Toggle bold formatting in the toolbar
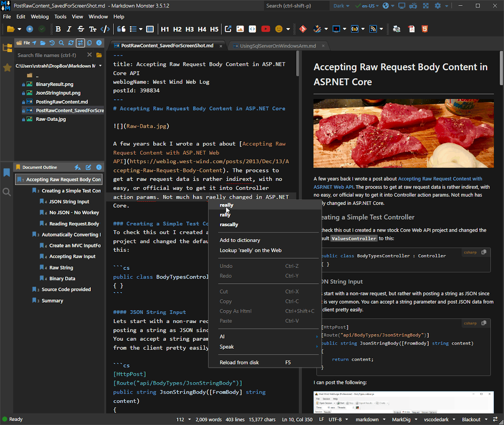Screen dimensions: 504x425 [x=58, y=29]
